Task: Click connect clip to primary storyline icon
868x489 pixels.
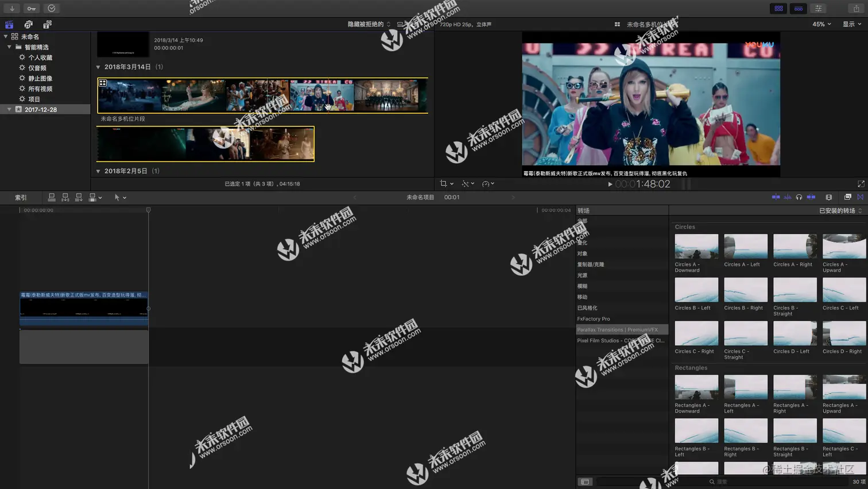Action: point(52,197)
